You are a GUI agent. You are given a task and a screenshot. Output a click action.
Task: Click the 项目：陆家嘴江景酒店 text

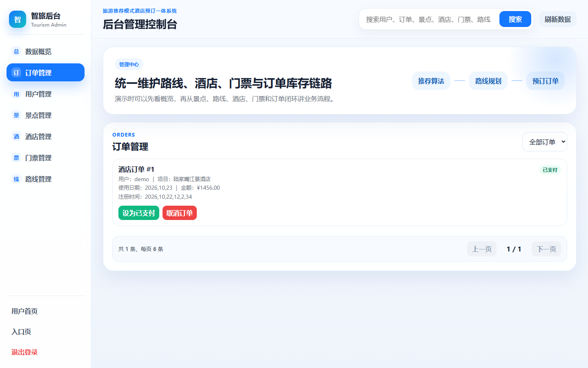pos(184,179)
